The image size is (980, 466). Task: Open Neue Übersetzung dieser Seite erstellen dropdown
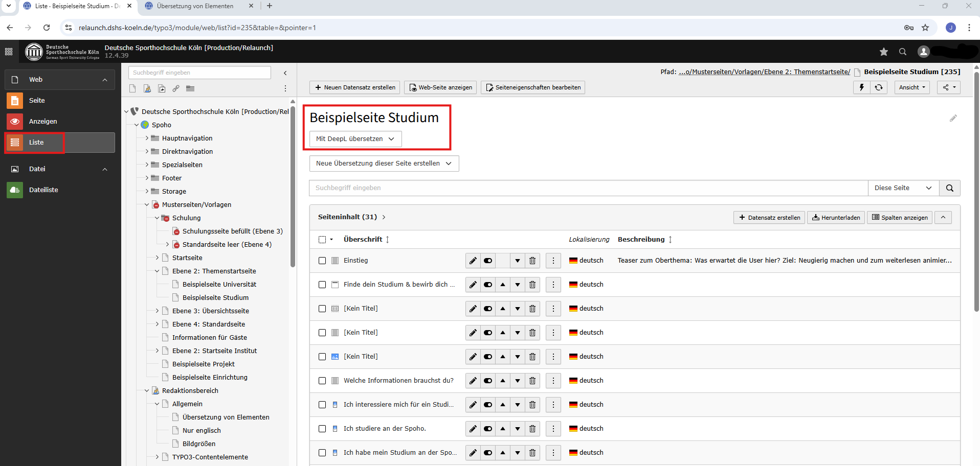(384, 164)
